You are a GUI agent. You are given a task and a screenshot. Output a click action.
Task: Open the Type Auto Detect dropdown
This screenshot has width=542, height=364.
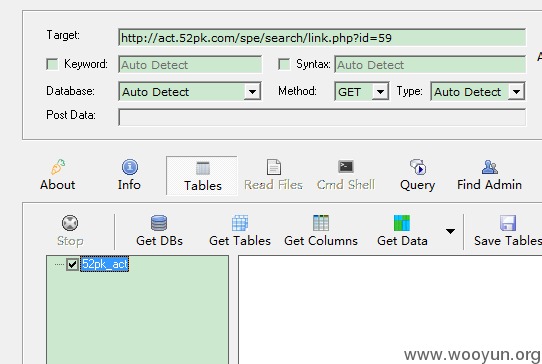tap(516, 92)
